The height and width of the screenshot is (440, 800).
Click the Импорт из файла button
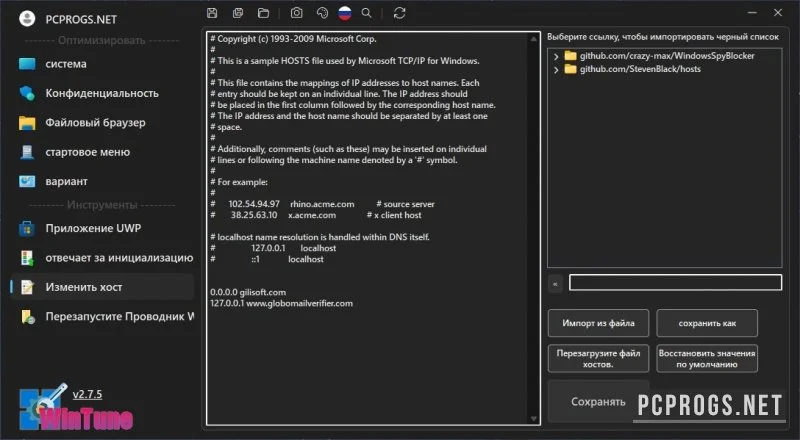click(x=598, y=323)
